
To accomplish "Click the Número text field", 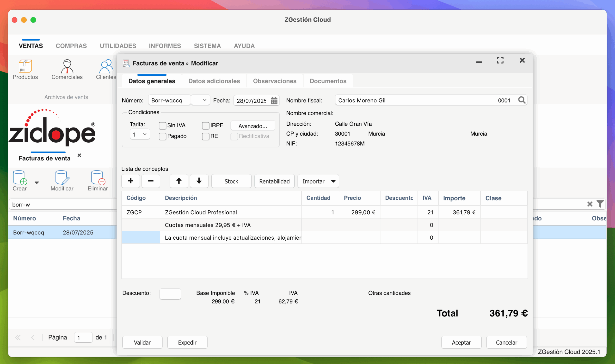I will pyautogui.click(x=169, y=100).
